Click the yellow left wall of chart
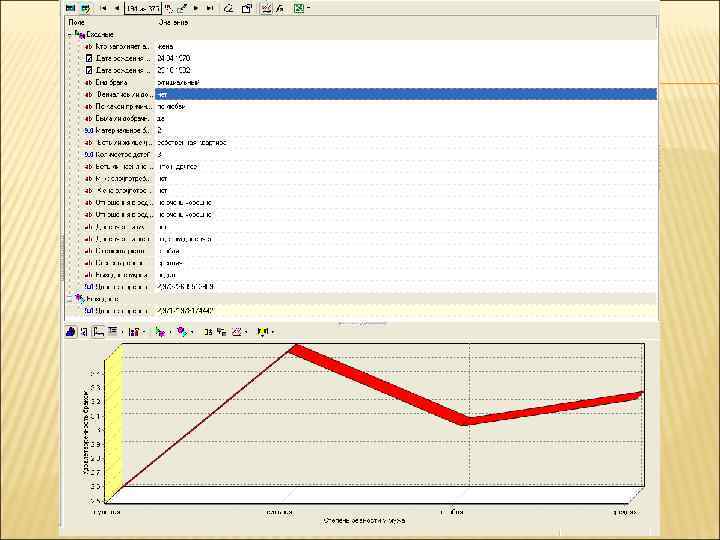This screenshot has height=540, width=720. (x=113, y=420)
